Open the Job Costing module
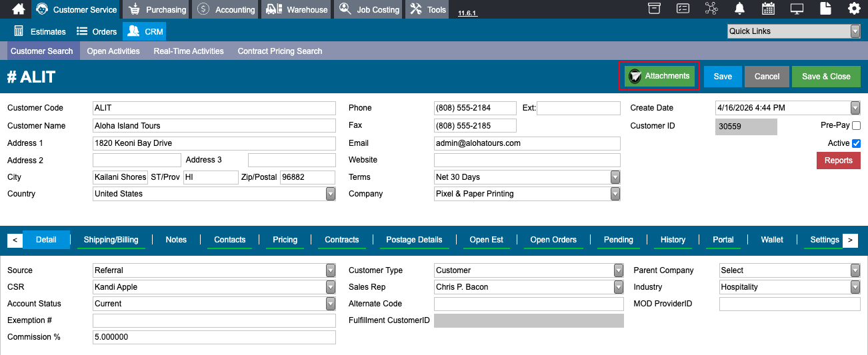This screenshot has height=355, width=868. coord(369,9)
